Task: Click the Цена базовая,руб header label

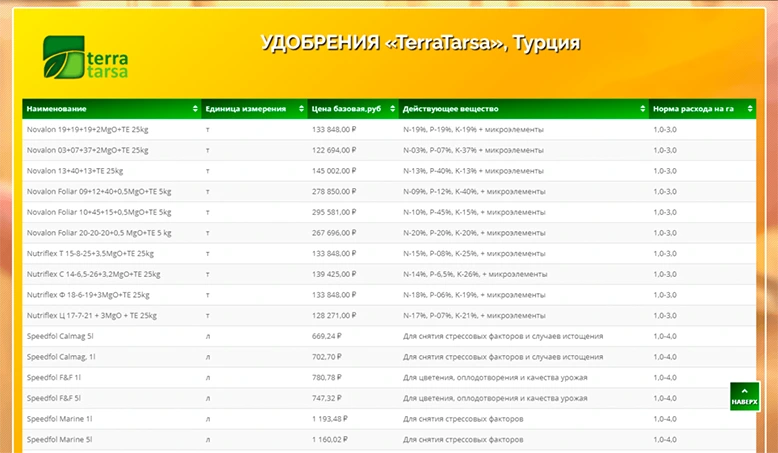Action: 346,109
